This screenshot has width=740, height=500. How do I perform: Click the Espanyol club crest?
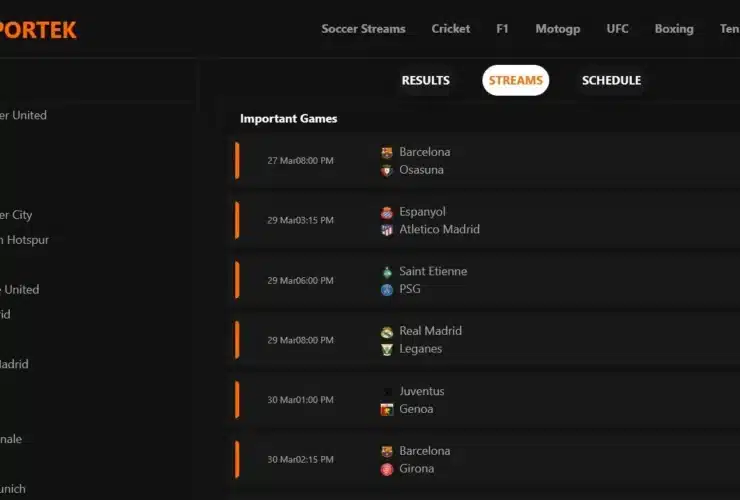coord(387,212)
